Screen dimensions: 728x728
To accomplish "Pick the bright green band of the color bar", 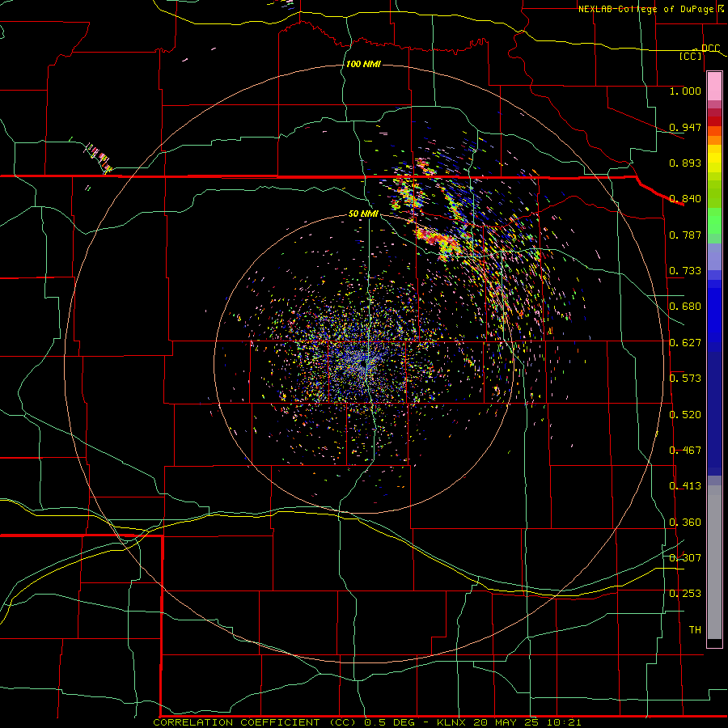I will (x=714, y=221).
